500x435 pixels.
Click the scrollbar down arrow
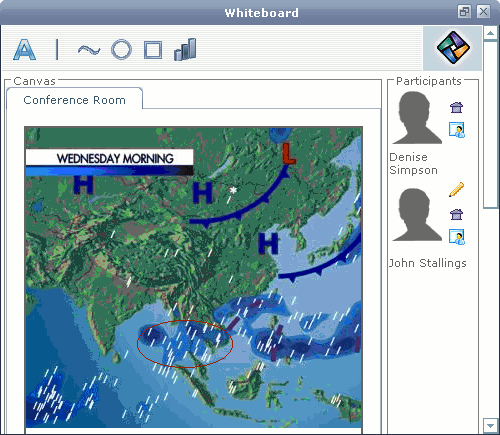tap(490, 425)
